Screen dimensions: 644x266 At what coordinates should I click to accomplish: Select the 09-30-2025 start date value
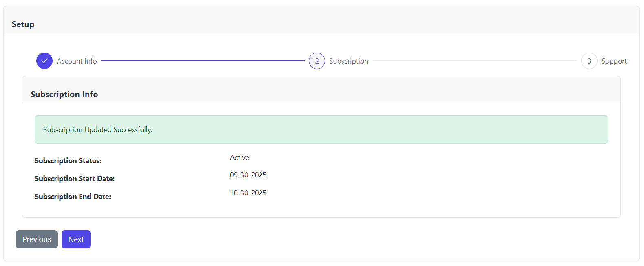point(248,175)
